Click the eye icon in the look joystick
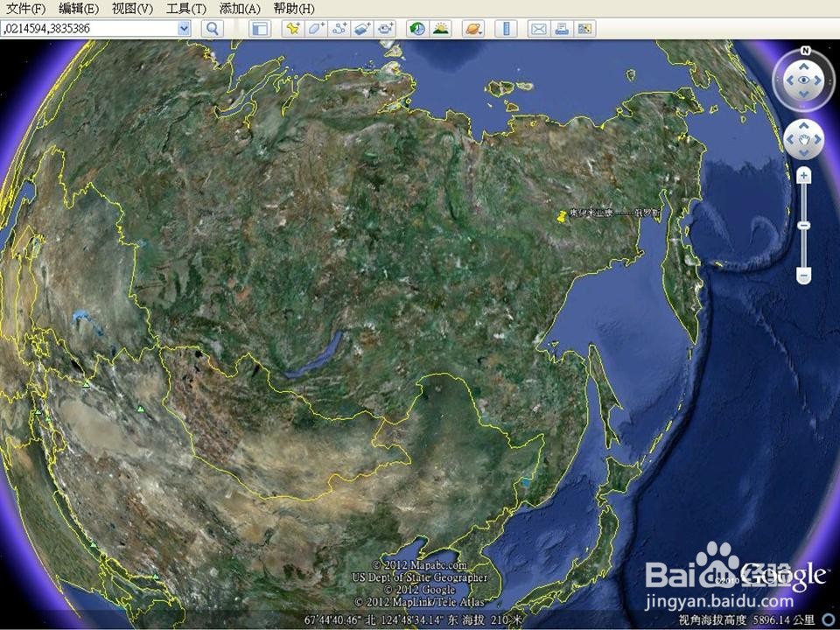The height and width of the screenshot is (630, 840). [x=804, y=80]
